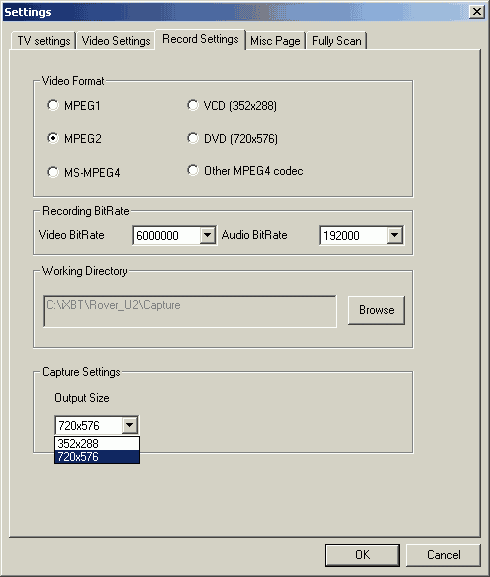Select the MPEG1 radio button
Image resolution: width=490 pixels, height=577 pixels.
(53, 105)
